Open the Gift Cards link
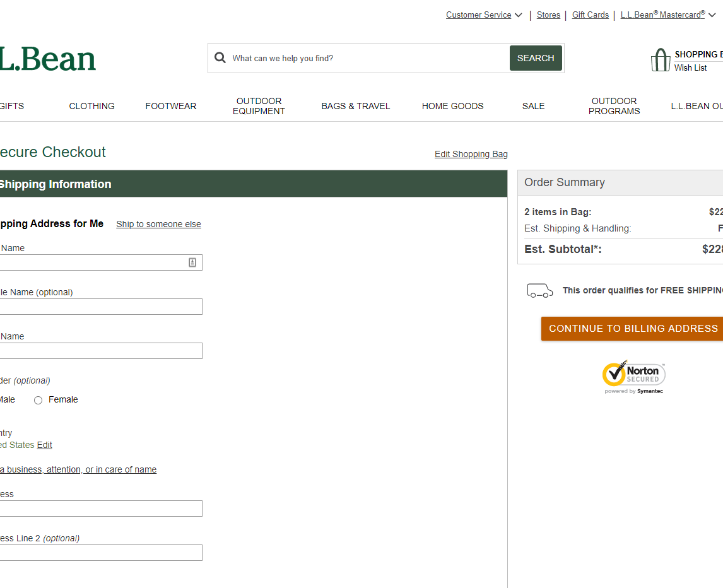 coord(591,15)
